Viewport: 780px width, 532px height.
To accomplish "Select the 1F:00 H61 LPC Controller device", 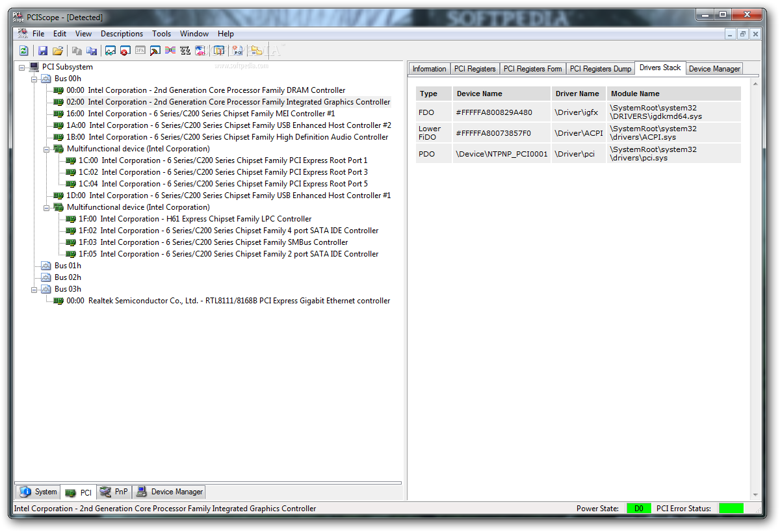I will 195,219.
